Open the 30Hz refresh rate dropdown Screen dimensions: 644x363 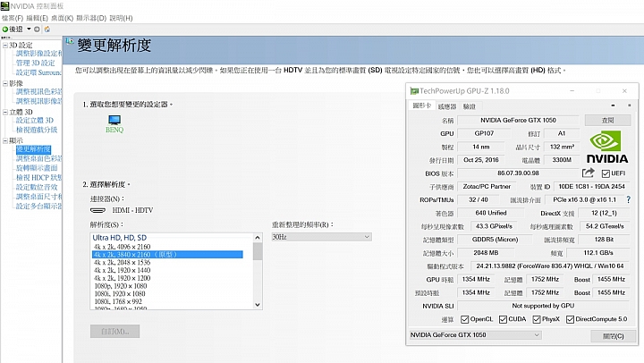[321, 237]
